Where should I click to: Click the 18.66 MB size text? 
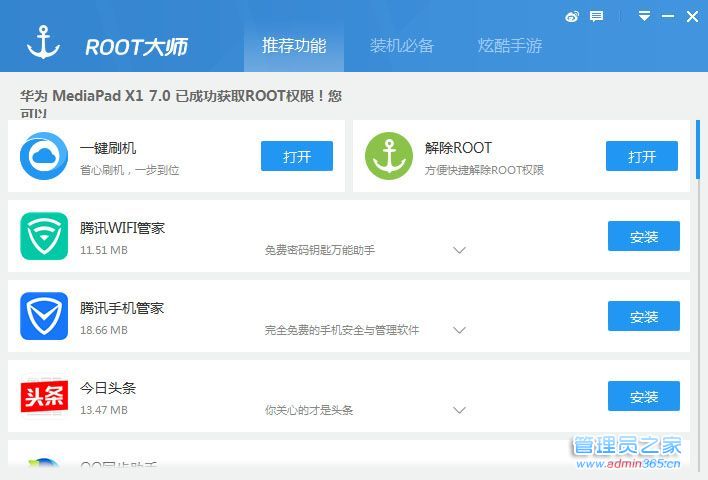coord(103,331)
